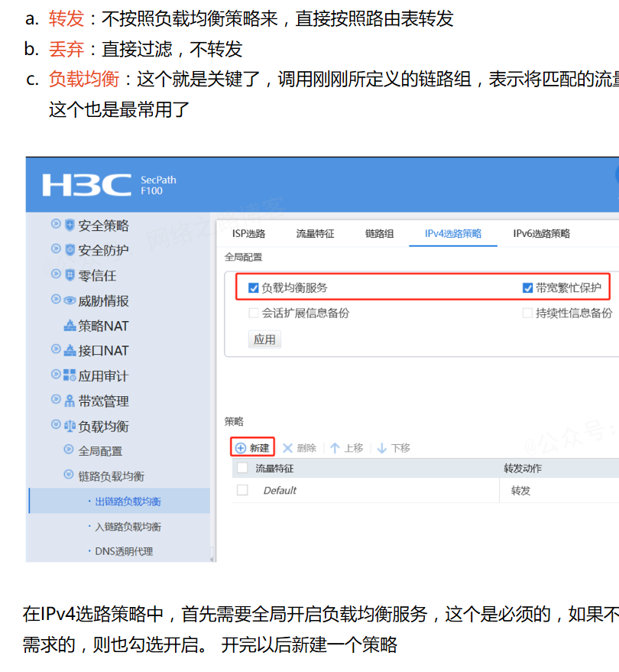This screenshot has height=672, width=619.
Task: Open 策略NAT in the sidebar
Action: click(x=103, y=326)
